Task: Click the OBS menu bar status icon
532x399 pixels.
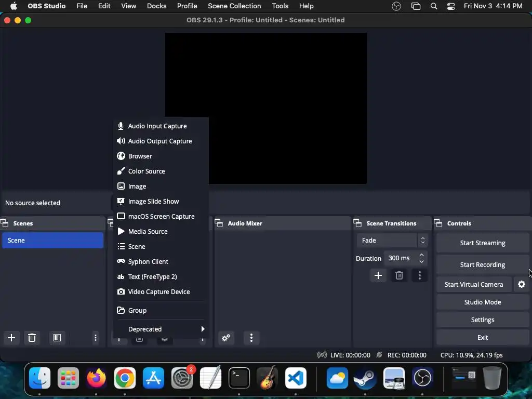Action: (396, 6)
